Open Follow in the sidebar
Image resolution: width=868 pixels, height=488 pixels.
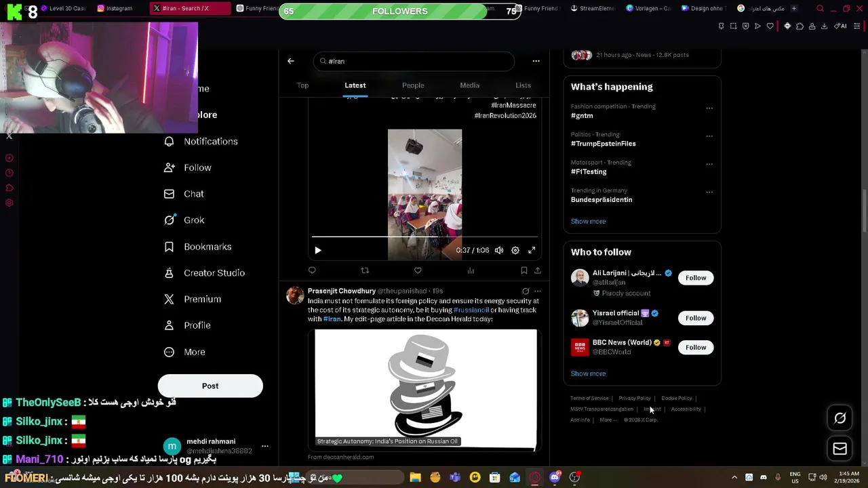(x=188, y=167)
